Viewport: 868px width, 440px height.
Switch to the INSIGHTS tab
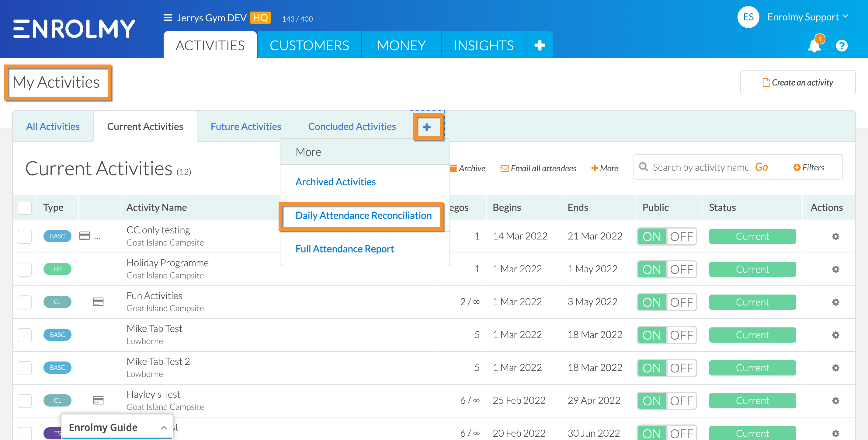pyautogui.click(x=484, y=45)
